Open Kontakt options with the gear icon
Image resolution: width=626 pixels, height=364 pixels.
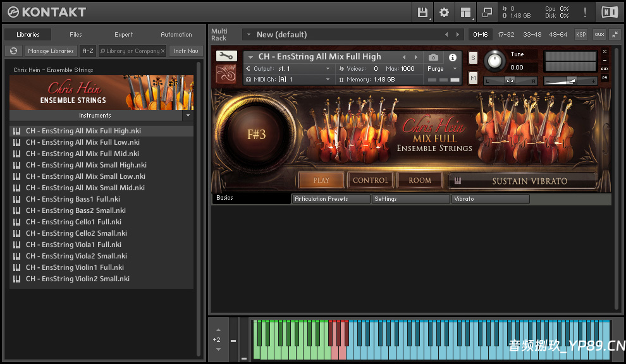[444, 12]
